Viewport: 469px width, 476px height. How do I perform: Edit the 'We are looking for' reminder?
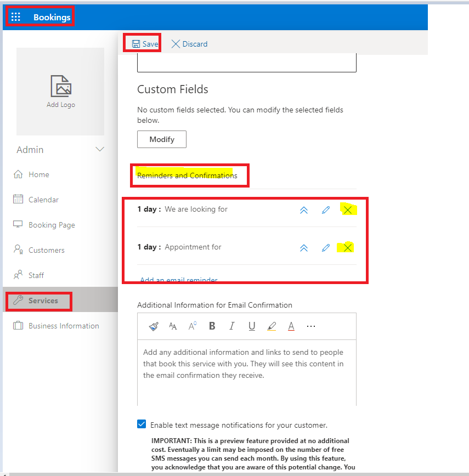(x=326, y=210)
